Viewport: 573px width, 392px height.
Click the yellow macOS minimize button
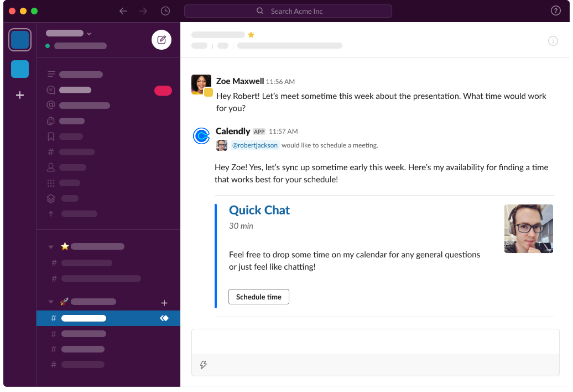point(23,11)
